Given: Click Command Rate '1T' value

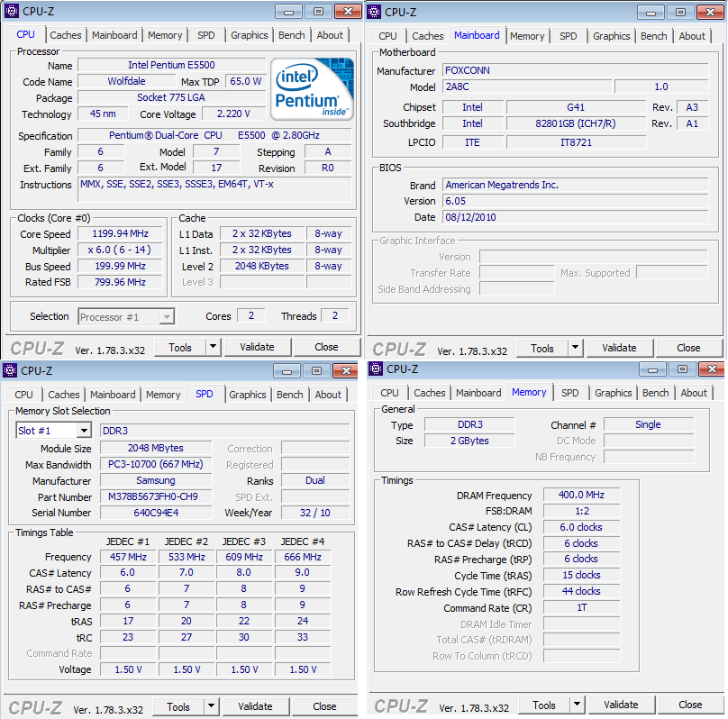Looking at the screenshot, I should 581,607.
